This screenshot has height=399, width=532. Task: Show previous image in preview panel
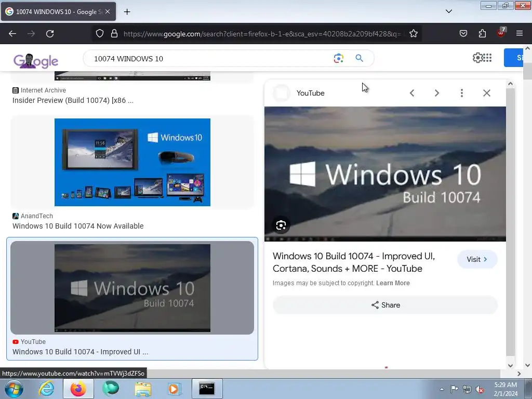tap(412, 93)
